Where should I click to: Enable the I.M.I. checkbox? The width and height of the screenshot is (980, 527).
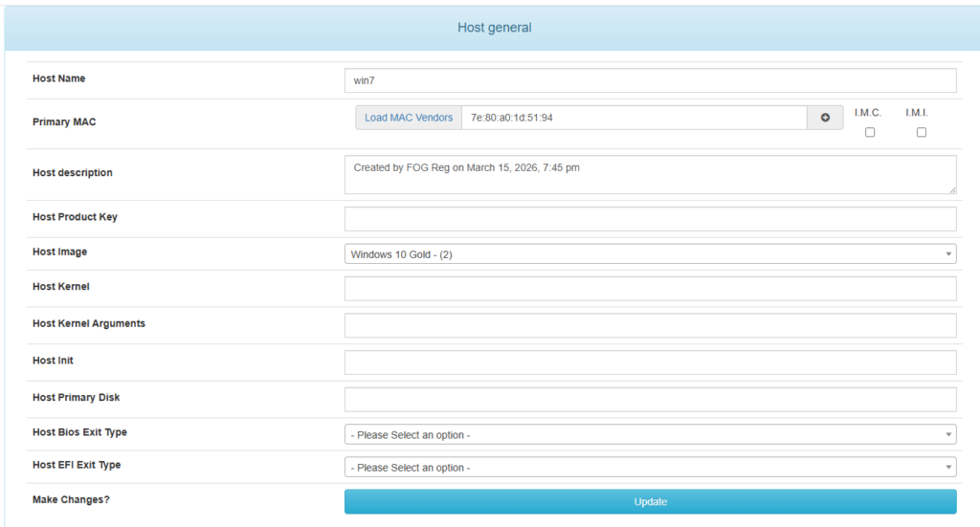pyautogui.click(x=921, y=133)
